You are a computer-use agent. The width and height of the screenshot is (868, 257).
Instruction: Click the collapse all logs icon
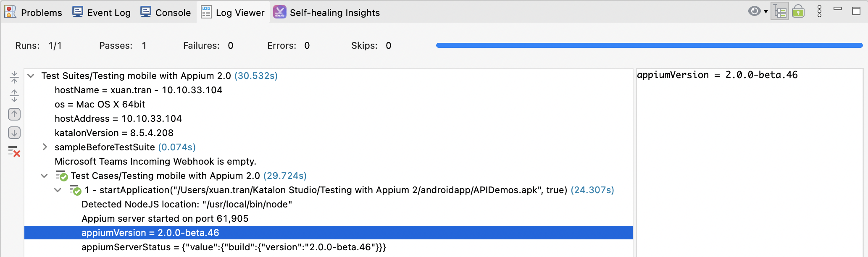[14, 77]
